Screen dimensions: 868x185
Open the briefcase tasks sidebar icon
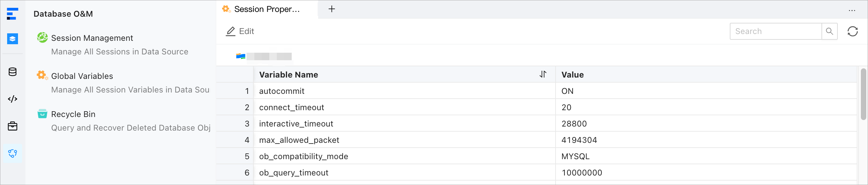pyautogui.click(x=13, y=126)
